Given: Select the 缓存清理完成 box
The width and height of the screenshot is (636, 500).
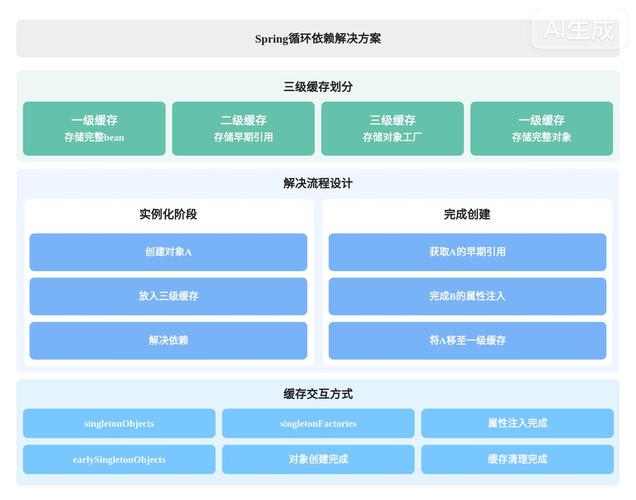Looking at the screenshot, I should [x=518, y=459].
